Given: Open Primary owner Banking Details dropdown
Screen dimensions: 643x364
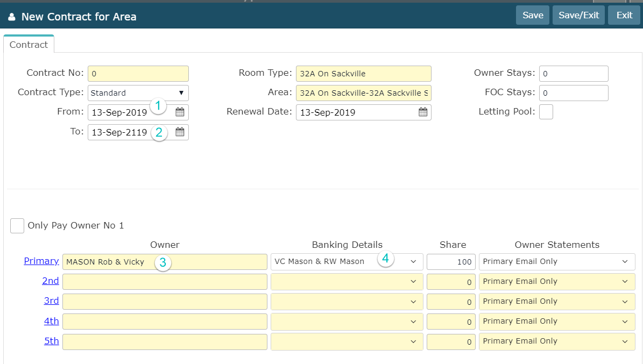Looking at the screenshot, I should pyautogui.click(x=347, y=262).
